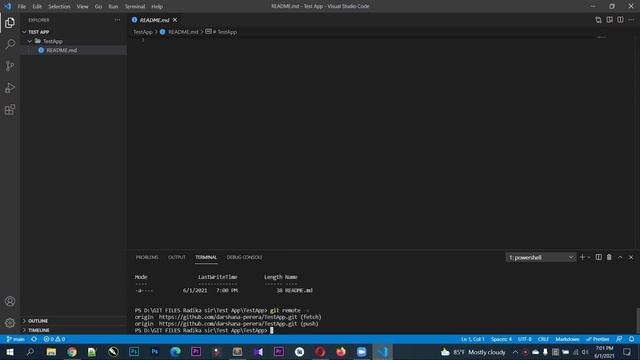Select README.md in explorer tree
The width and height of the screenshot is (640, 360).
(x=73, y=50)
